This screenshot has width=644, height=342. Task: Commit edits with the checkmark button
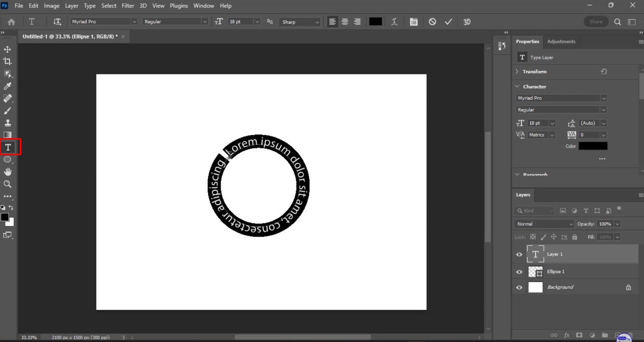pos(448,21)
